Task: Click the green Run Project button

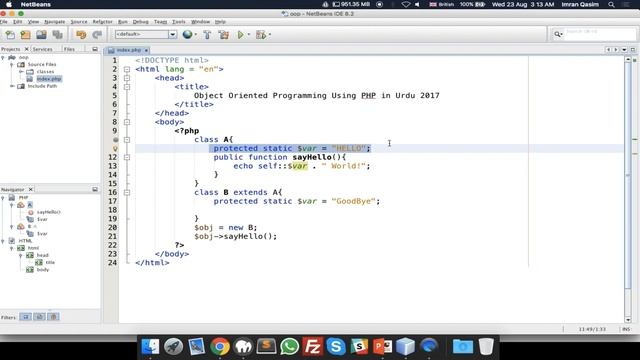Action: [x=240, y=35]
